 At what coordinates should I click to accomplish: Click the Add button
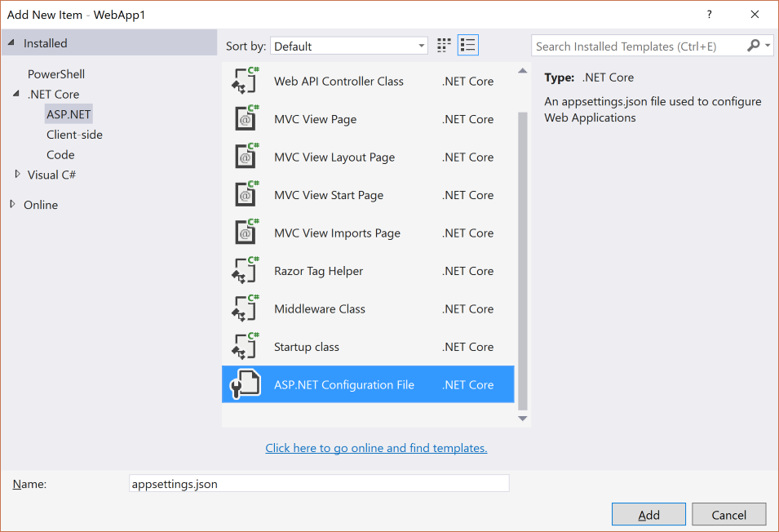click(x=648, y=515)
